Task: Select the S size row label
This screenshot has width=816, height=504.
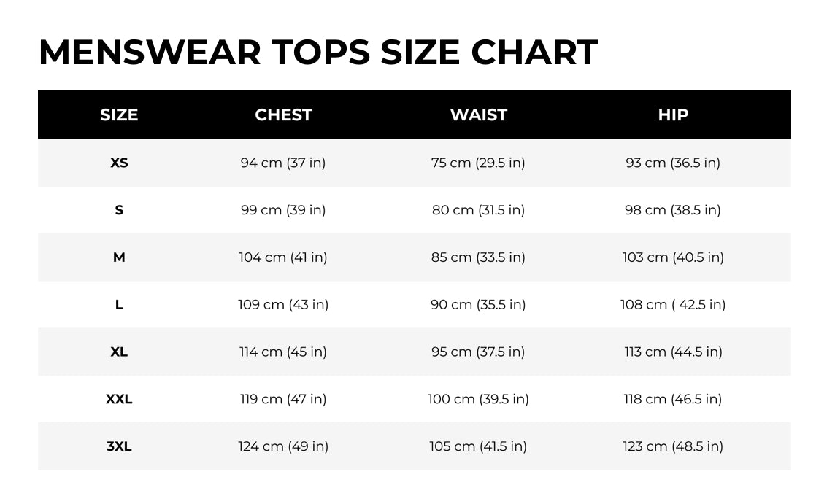Action: (x=119, y=210)
